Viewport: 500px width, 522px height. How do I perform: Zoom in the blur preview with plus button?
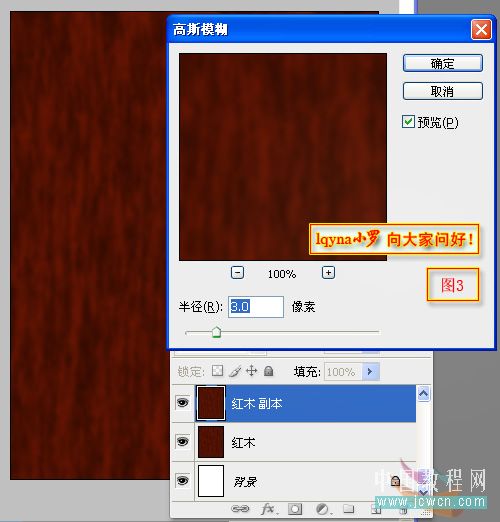click(x=328, y=273)
